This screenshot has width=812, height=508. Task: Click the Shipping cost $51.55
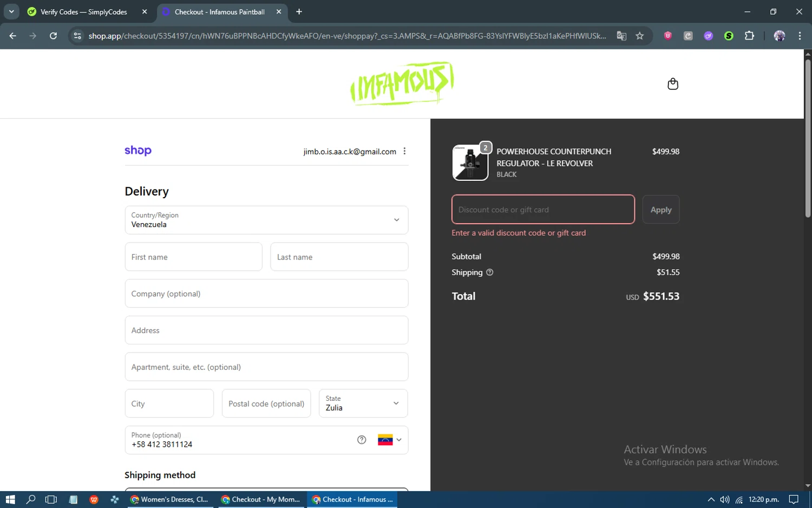pyautogui.click(x=668, y=272)
